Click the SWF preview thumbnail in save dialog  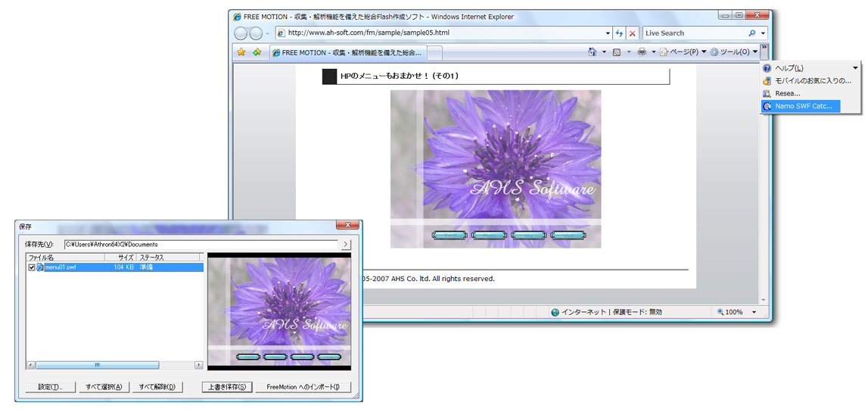point(279,311)
